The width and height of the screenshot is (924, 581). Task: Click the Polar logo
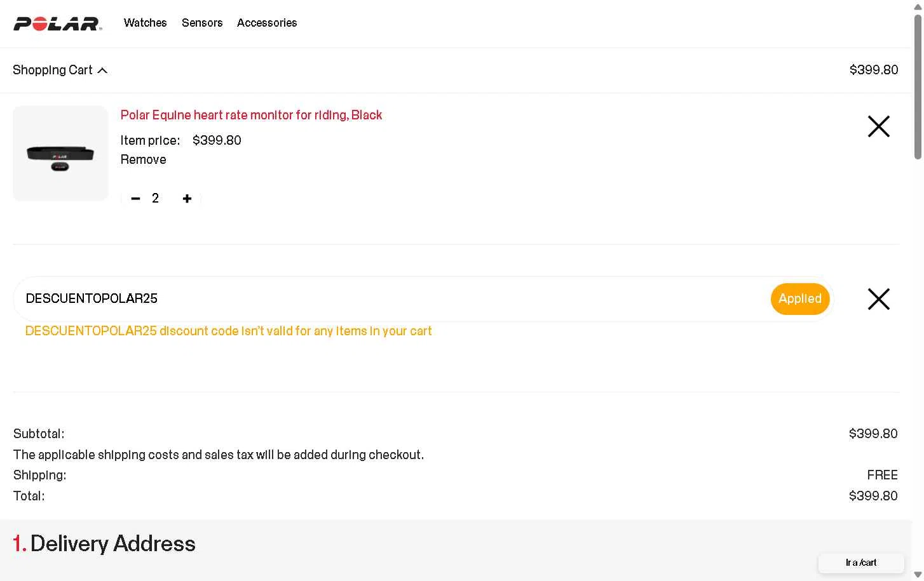pos(57,23)
